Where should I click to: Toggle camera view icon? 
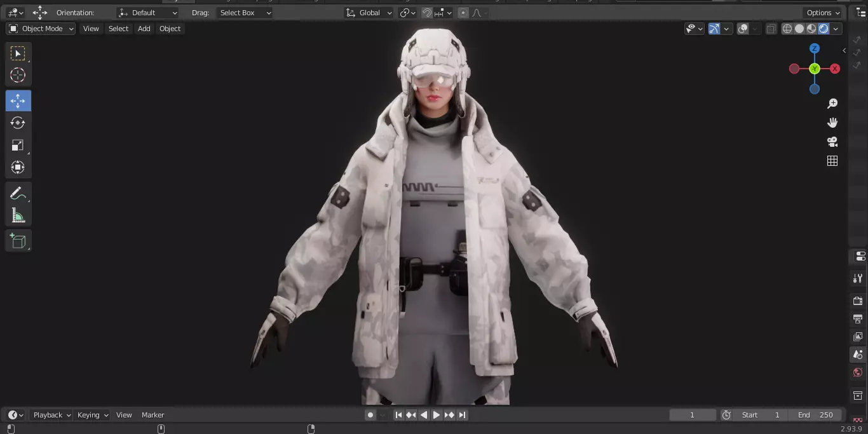click(x=832, y=142)
